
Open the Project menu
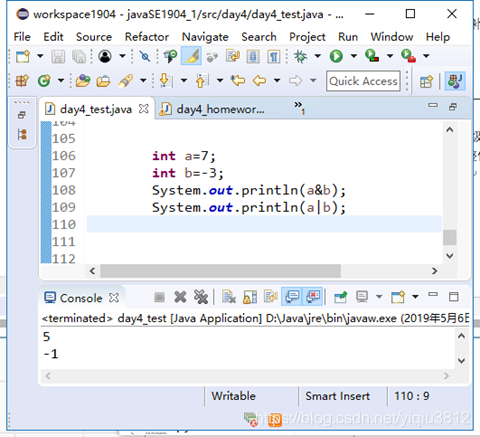pos(307,37)
